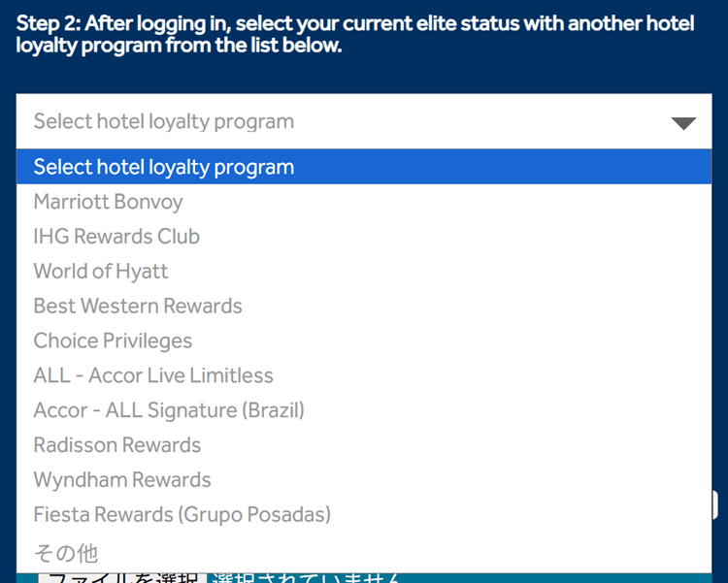The image size is (728, 583).
Task: Select ALL - Accor Live Limitless
Action: point(153,376)
